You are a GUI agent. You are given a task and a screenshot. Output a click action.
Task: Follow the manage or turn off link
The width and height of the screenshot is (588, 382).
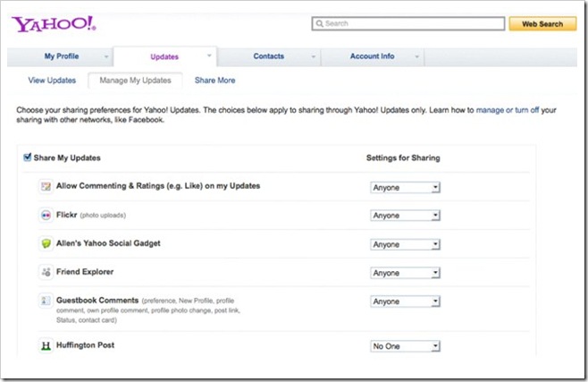click(508, 110)
